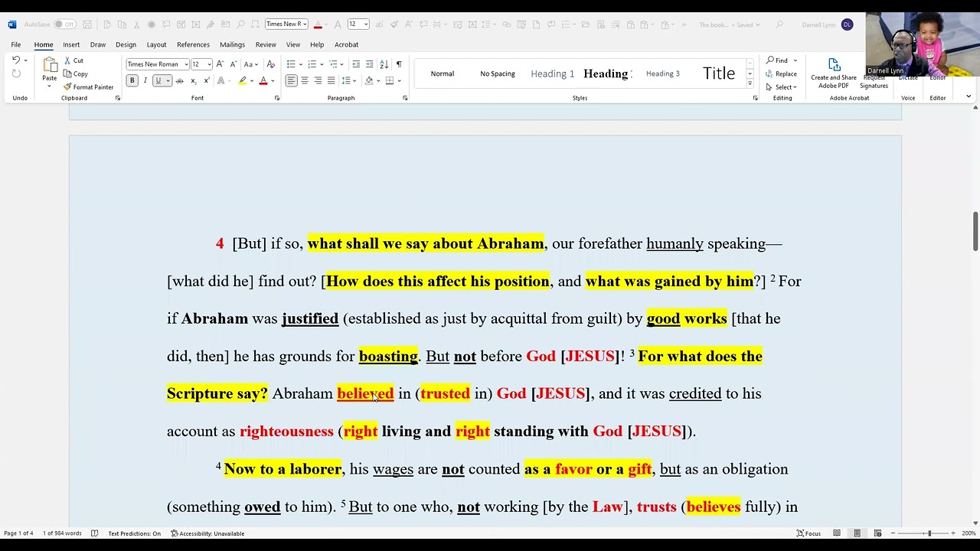This screenshot has width=980, height=551.
Task: Open the Acrobat tab
Action: [x=346, y=44]
